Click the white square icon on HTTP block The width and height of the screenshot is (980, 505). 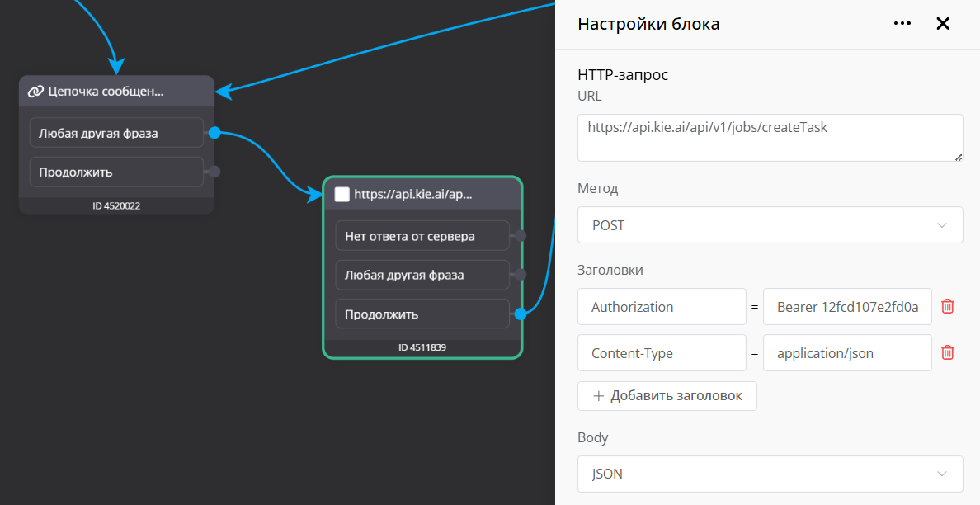click(x=342, y=195)
